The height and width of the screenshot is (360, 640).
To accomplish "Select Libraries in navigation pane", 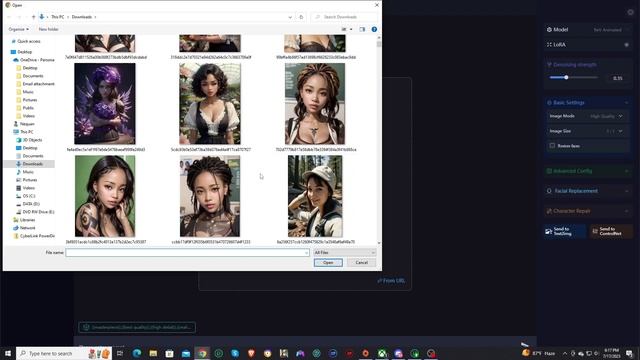I will [24, 220].
